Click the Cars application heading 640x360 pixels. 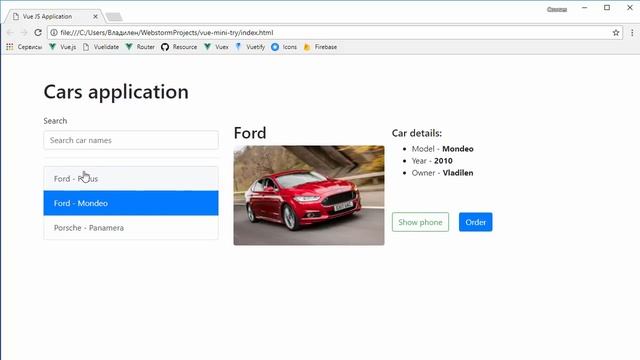pyautogui.click(x=116, y=92)
